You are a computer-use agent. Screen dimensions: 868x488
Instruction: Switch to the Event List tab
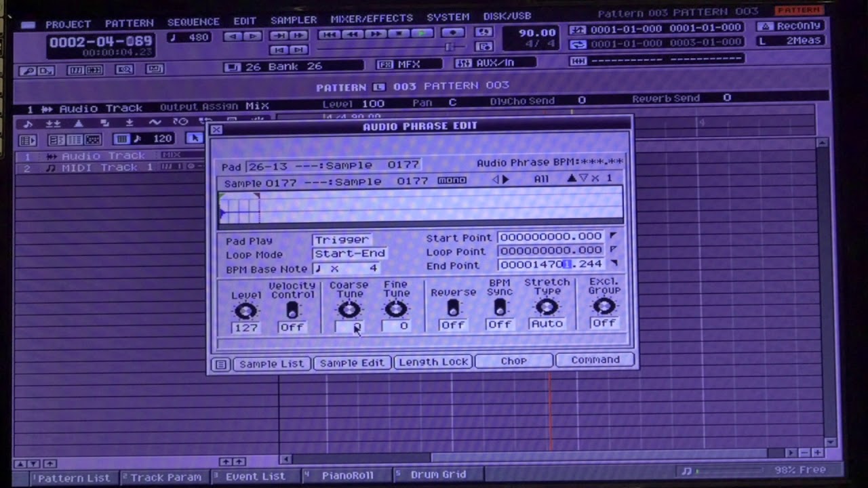click(x=255, y=476)
